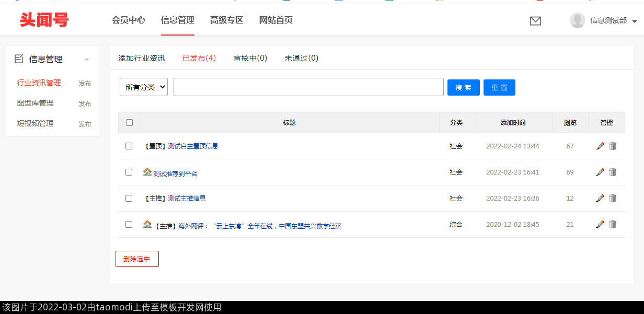Select checkbox for 测试主推信息 row
644x314 pixels.
pyautogui.click(x=129, y=198)
